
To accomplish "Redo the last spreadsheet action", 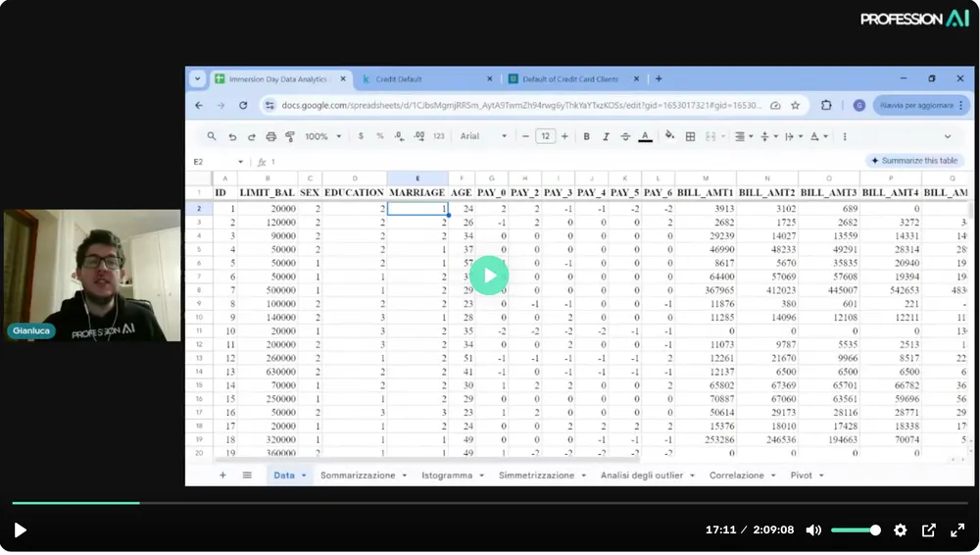I will [x=251, y=136].
